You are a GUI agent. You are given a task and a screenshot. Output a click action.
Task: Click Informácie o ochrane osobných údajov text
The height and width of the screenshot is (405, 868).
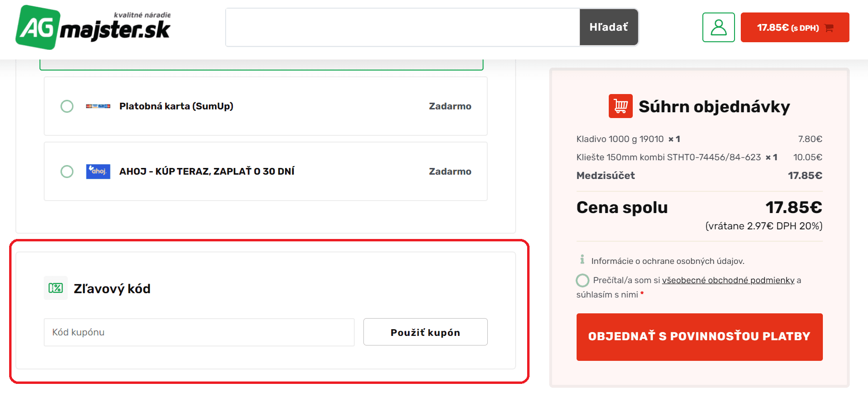tap(668, 261)
